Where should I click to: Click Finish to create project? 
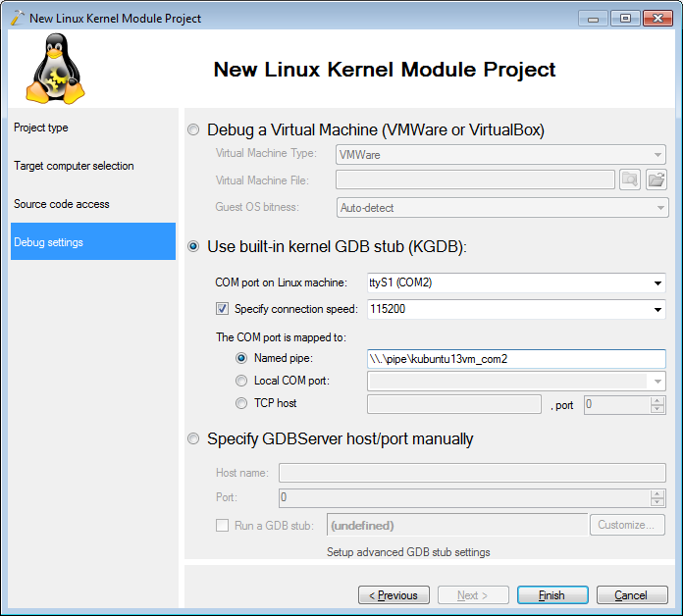(x=552, y=594)
